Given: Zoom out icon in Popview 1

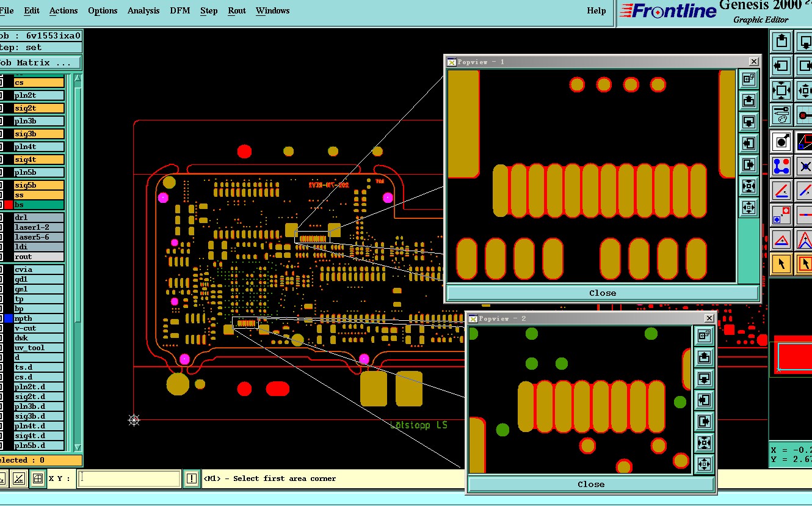Looking at the screenshot, I should [749, 207].
